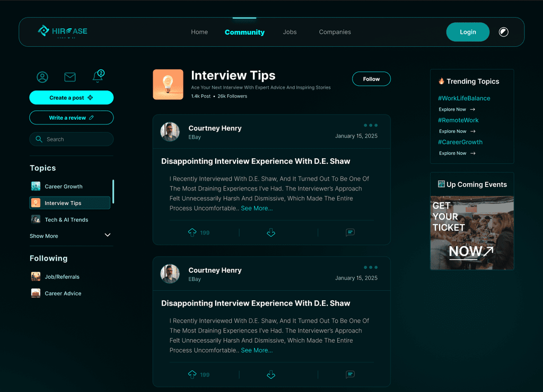The image size is (543, 392).
Task: Go to the Jobs tab
Action: pyautogui.click(x=290, y=32)
